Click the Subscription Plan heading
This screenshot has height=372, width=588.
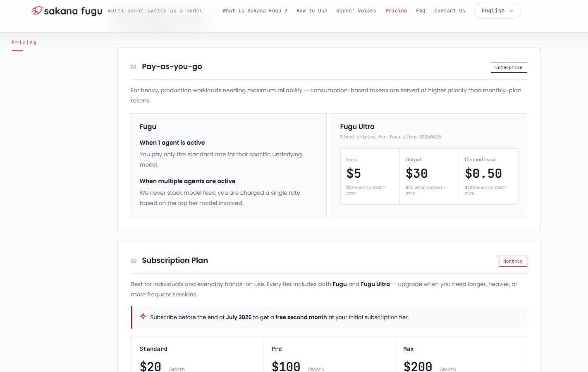point(175,260)
